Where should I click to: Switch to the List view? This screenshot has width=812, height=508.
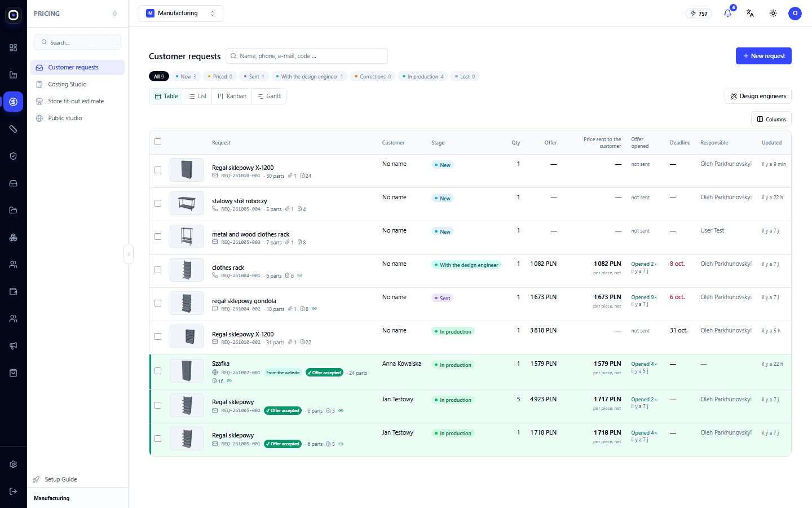point(198,97)
